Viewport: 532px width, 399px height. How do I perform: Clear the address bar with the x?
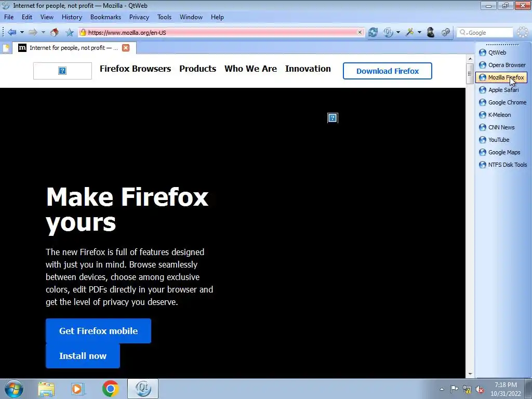pyautogui.click(x=360, y=32)
